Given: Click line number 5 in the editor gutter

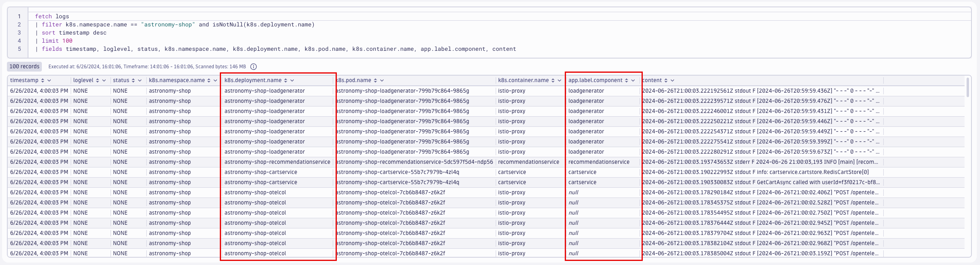Looking at the screenshot, I should click(19, 49).
